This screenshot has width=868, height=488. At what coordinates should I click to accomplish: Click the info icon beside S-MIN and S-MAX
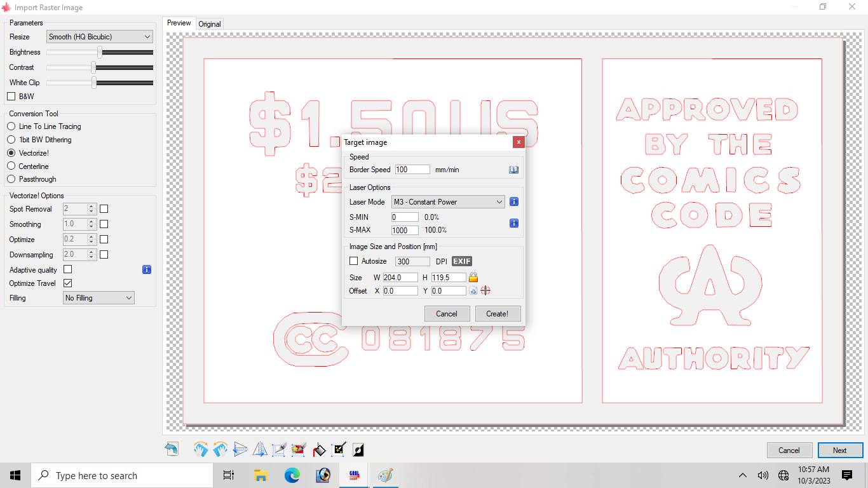(514, 223)
